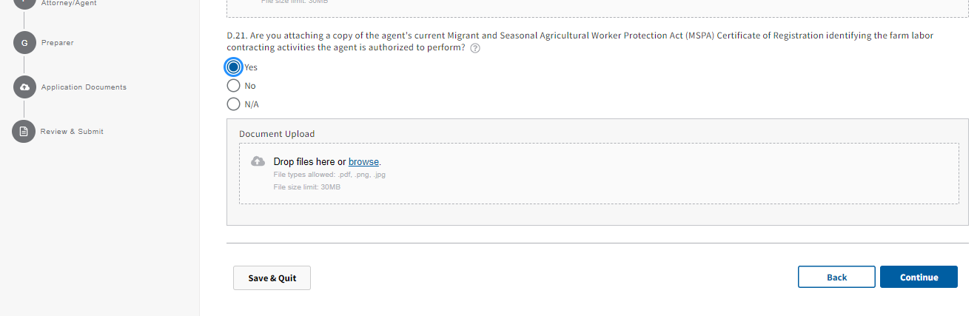
Task: Open help tooltip for question D.21
Action: click(475, 48)
